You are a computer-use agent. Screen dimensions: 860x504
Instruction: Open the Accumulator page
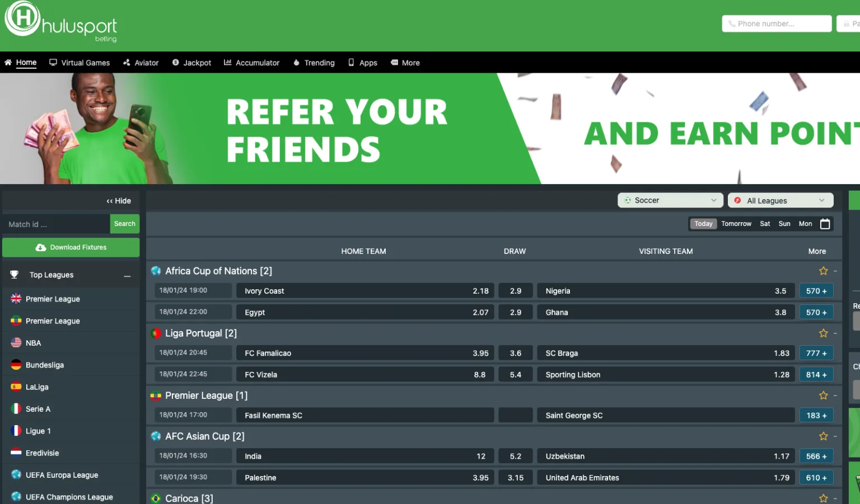[x=251, y=63]
